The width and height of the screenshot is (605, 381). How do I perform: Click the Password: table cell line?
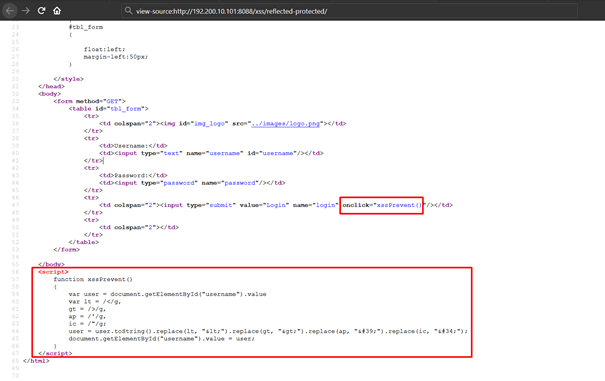pos(133,175)
